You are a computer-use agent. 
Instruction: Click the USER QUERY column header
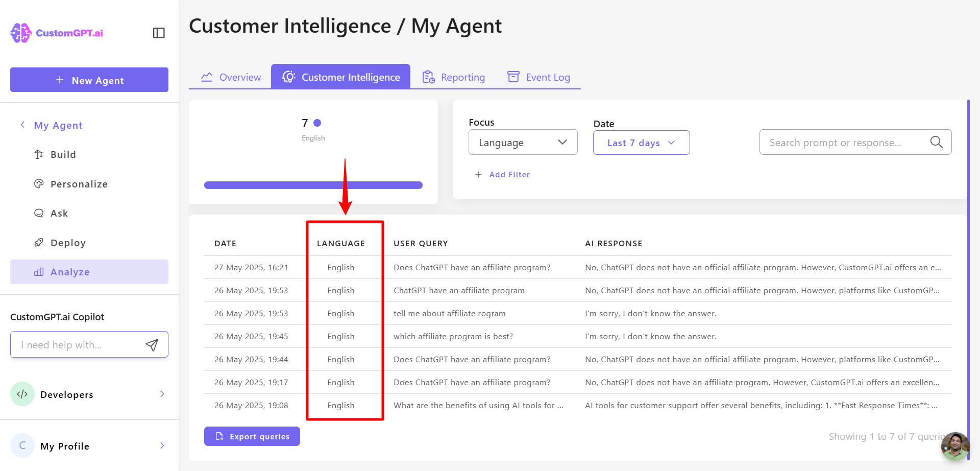click(421, 243)
